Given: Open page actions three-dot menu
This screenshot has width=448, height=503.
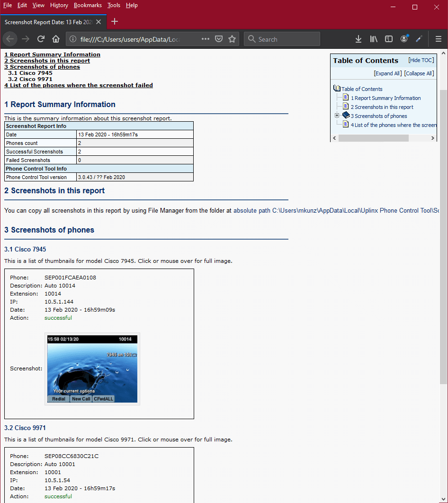Looking at the screenshot, I should (x=205, y=39).
